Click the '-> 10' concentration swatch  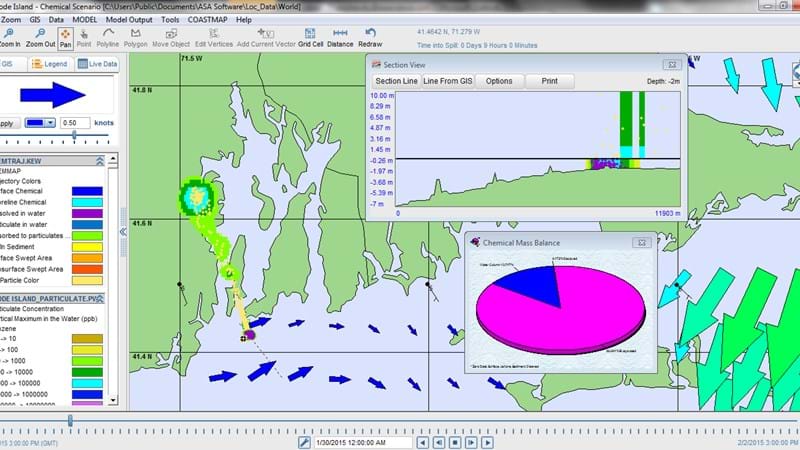(x=87, y=339)
